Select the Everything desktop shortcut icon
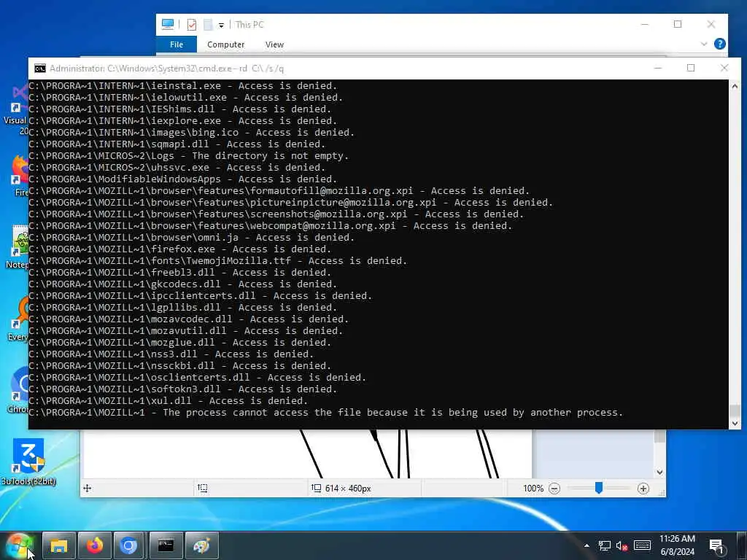 (18, 318)
